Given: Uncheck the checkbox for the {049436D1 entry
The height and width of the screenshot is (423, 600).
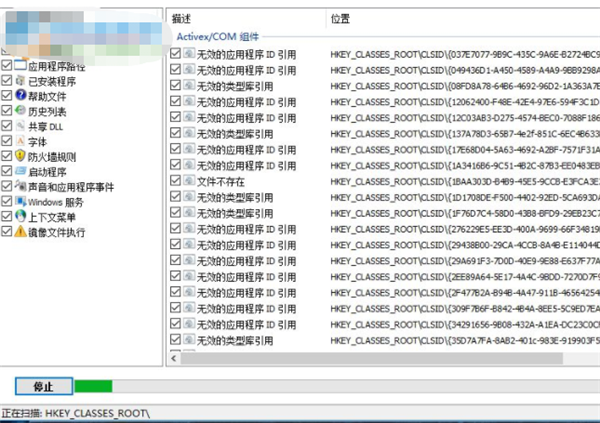Looking at the screenshot, I should coord(175,69).
